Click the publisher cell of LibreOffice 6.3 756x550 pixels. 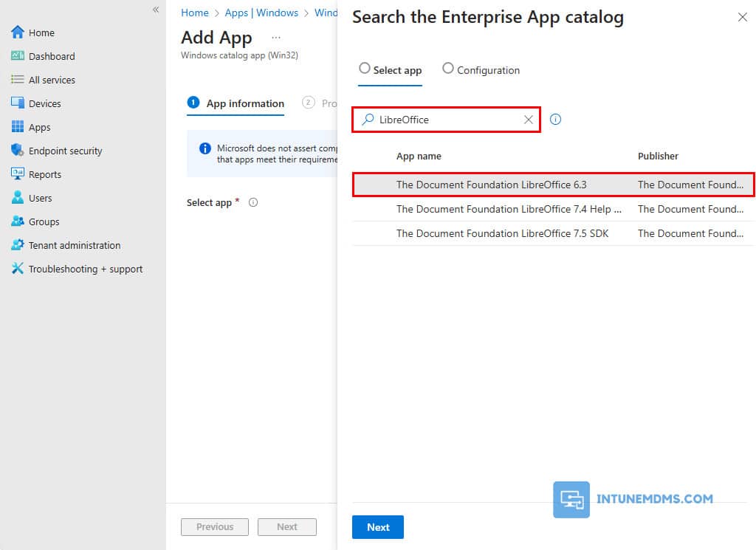coord(690,185)
